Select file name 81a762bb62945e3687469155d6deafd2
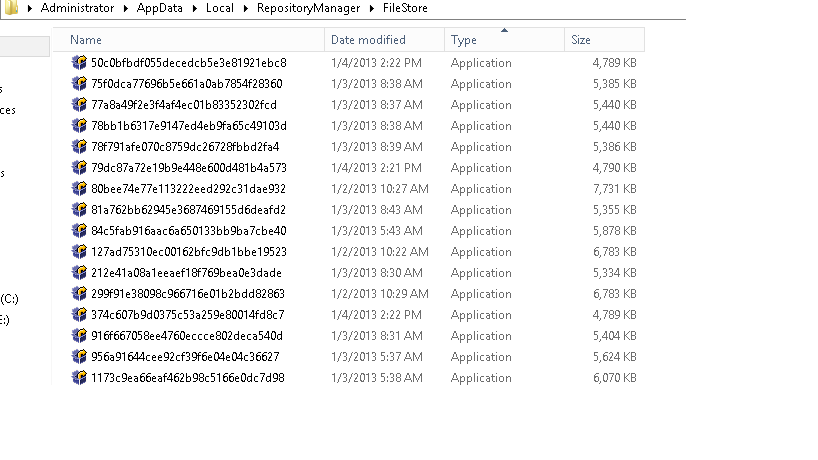Image resolution: width=818 pixels, height=460 pixels. [188, 210]
